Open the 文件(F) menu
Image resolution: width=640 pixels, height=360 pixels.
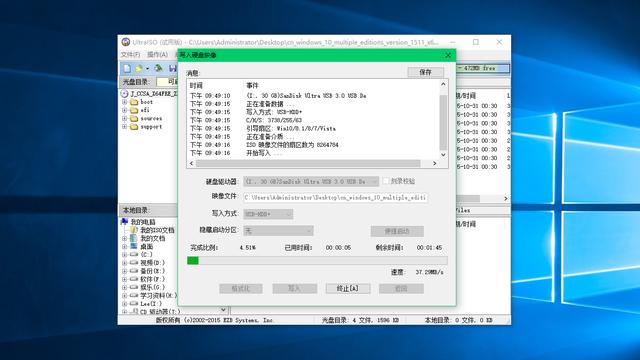coord(130,54)
